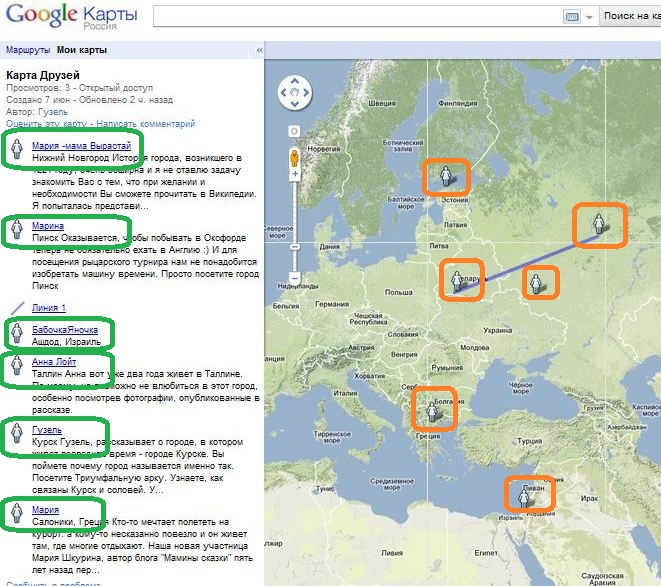661x586 pixels.
Task: Open the Марина entry link
Action: pos(48,226)
